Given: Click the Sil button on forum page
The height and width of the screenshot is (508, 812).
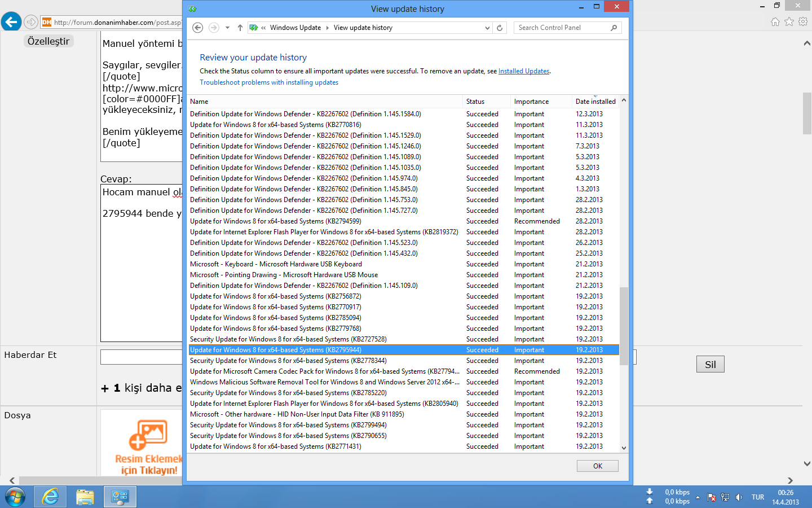Looking at the screenshot, I should tap(710, 365).
